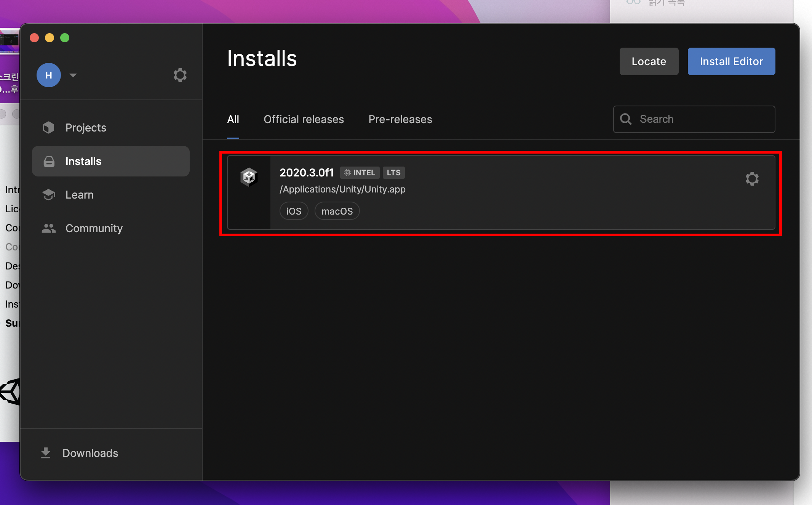The image size is (812, 505).
Task: Click the Downloads arrow icon
Action: [x=46, y=453]
